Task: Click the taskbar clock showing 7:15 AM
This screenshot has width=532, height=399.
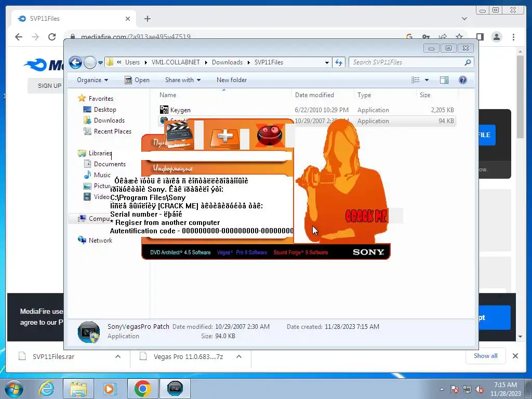Action: 505,389
